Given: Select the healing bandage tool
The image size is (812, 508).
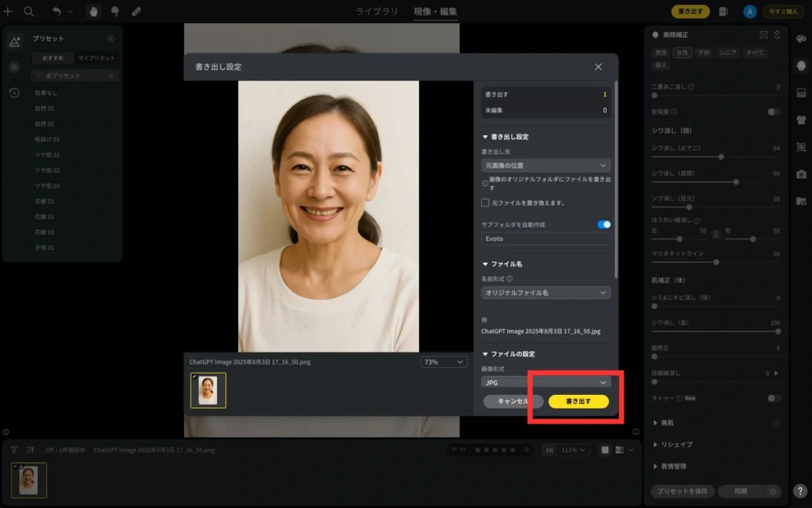Looking at the screenshot, I should 136,12.
